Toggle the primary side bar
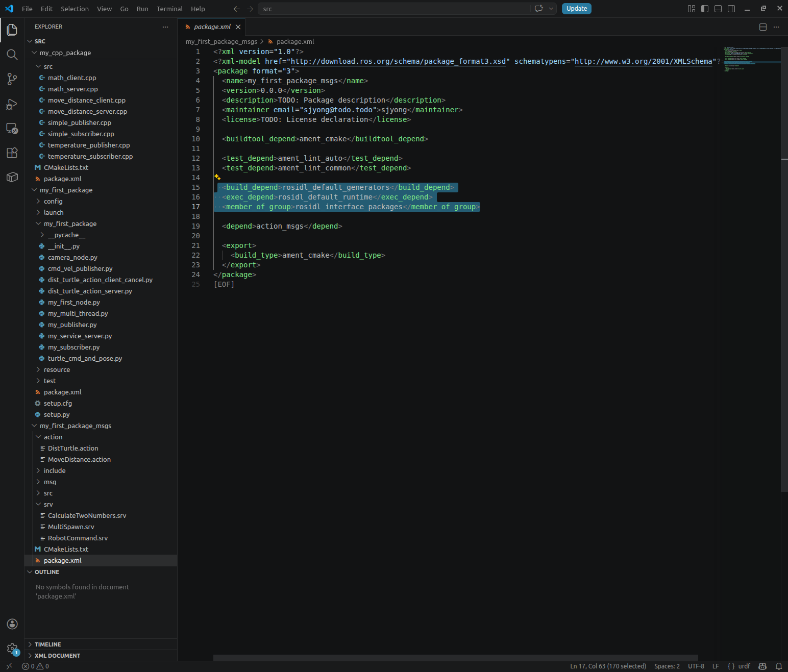Image resolution: width=788 pixels, height=672 pixels. 705,9
